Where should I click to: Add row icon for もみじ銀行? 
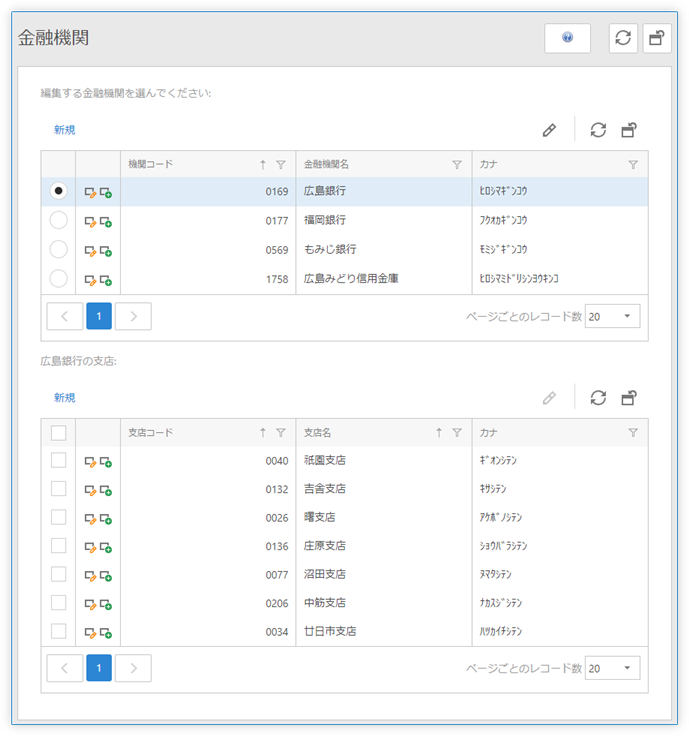point(106,251)
